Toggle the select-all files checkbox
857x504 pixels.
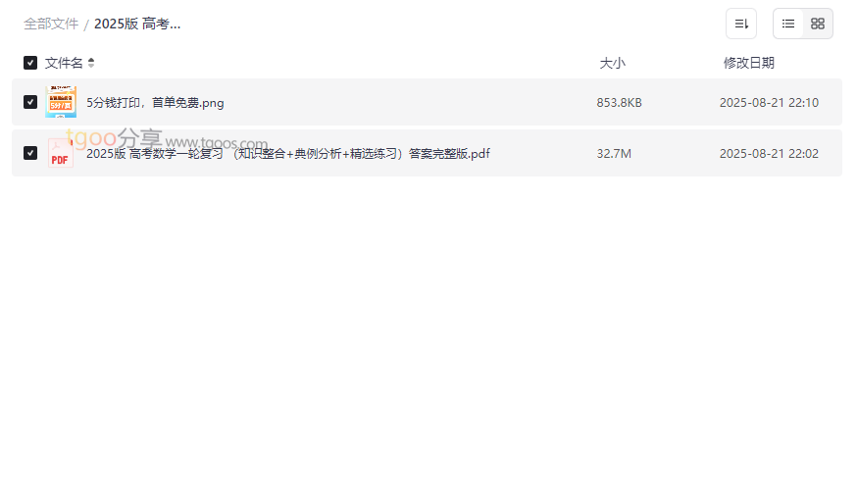[30, 63]
